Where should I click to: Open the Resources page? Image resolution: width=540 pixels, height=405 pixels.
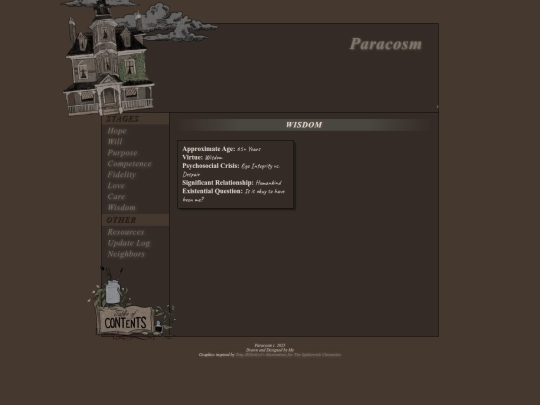click(126, 232)
